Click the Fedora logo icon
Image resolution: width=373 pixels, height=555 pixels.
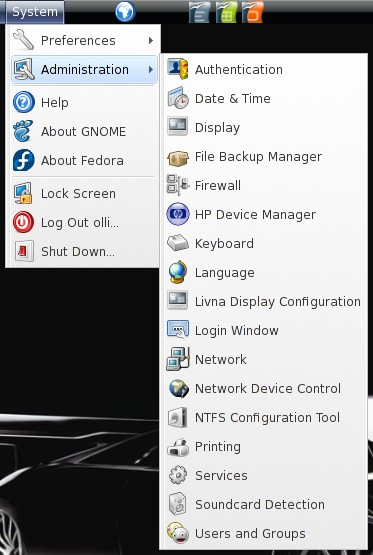tap(24, 160)
